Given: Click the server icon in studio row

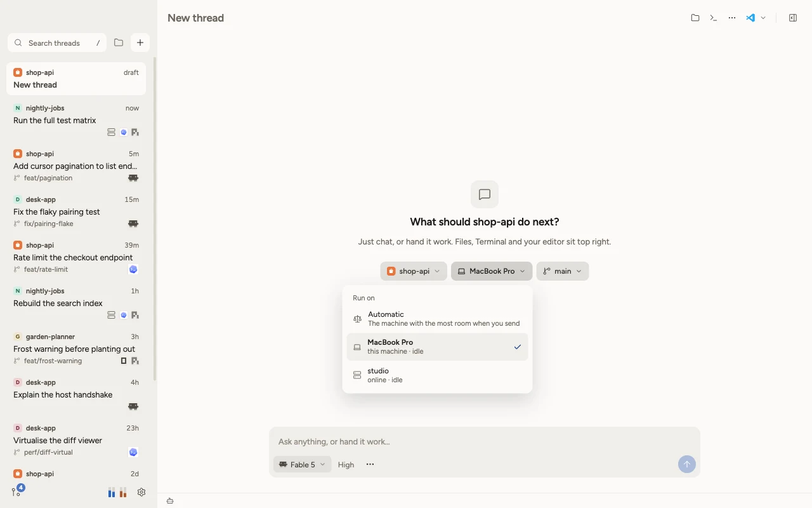Looking at the screenshot, I should (x=357, y=375).
